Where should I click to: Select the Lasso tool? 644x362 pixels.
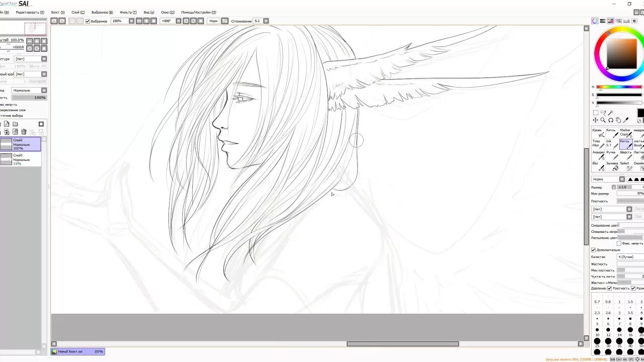603,113
